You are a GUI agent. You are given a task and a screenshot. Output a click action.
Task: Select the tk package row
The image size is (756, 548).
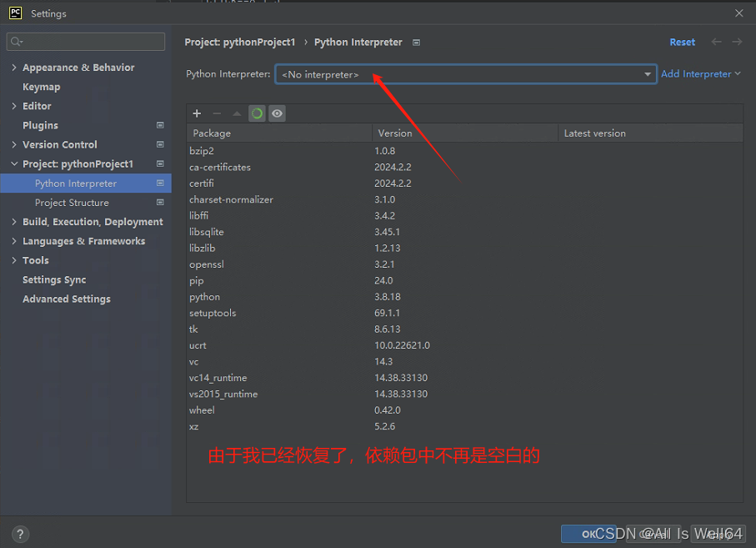coord(465,329)
